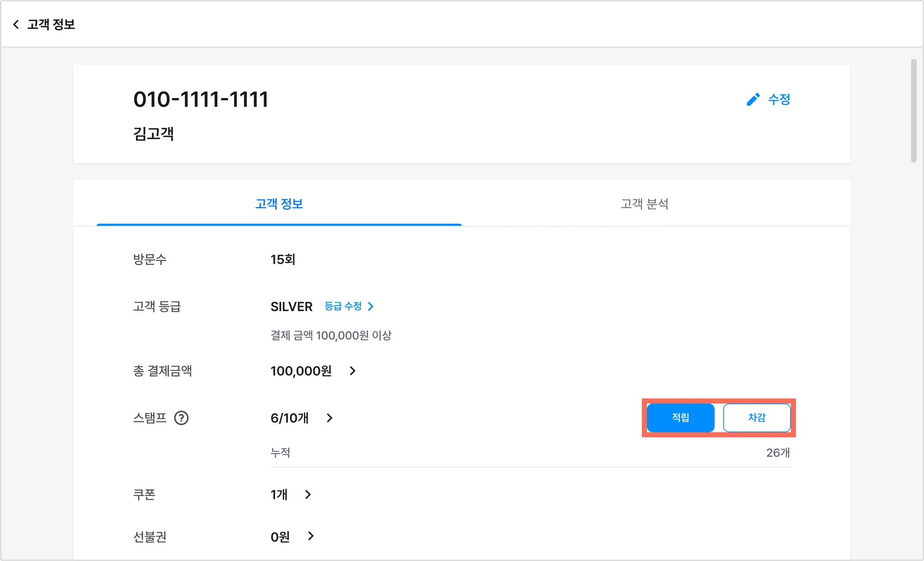Open the 등급 수정 grade edit link
This screenshot has height=561, width=924.
(x=343, y=306)
